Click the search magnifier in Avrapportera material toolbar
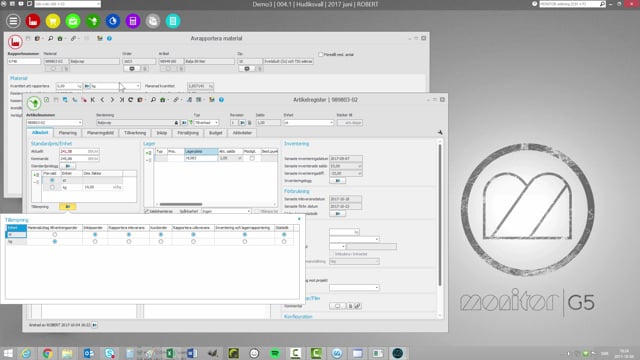 pos(51,38)
